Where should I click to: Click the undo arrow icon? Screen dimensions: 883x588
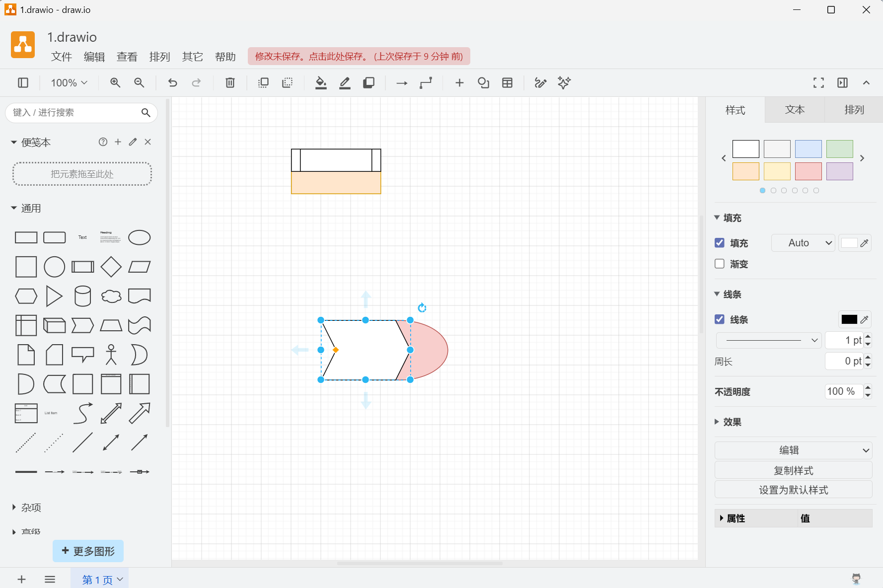172,83
